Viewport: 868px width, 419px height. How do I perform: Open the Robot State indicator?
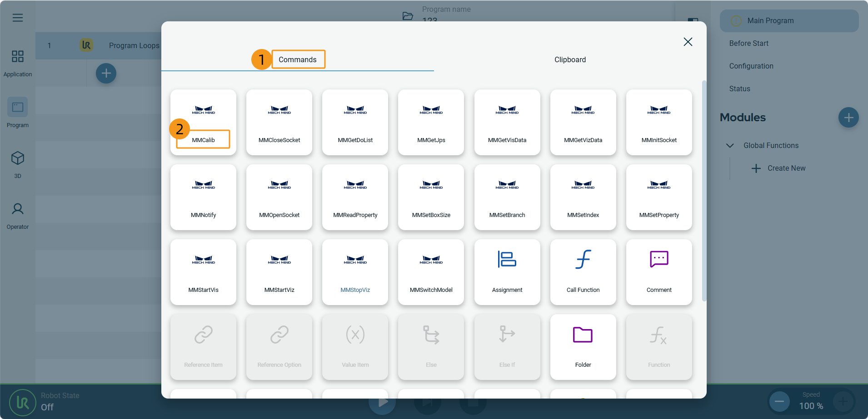pos(23,402)
